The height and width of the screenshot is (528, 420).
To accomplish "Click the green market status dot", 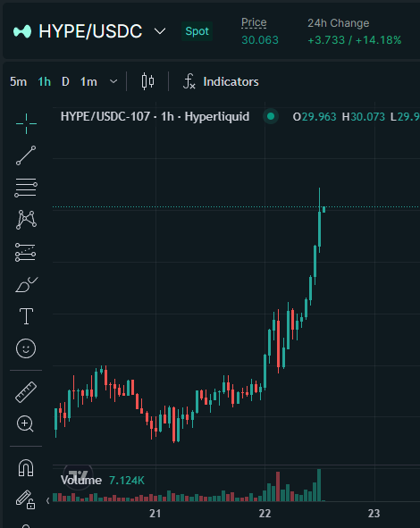I will coord(271,116).
